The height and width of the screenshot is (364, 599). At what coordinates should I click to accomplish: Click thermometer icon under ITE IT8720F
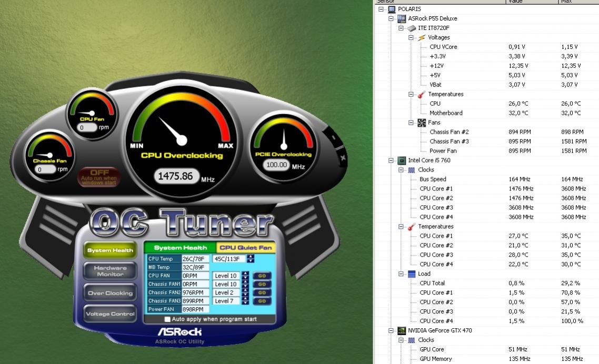[422, 94]
